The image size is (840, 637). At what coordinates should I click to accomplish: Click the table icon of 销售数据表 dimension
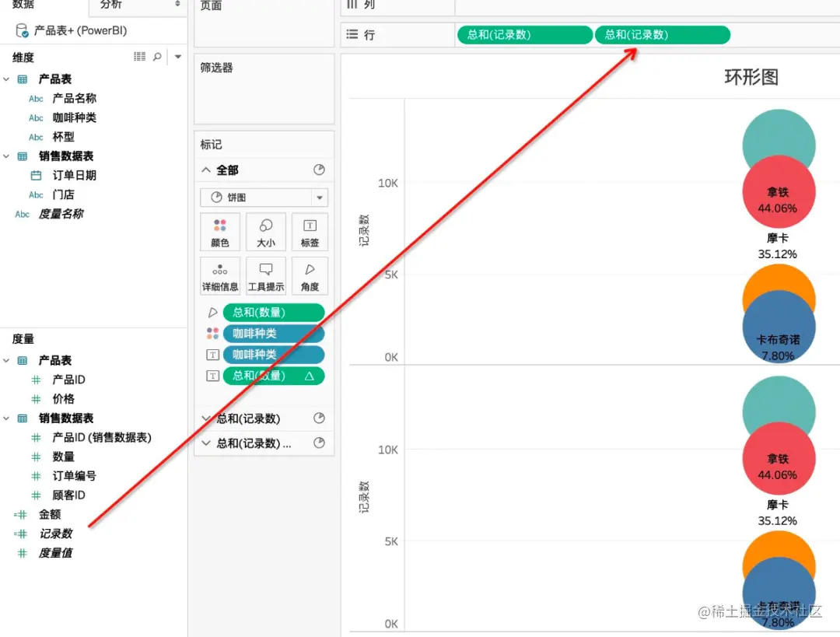22,156
